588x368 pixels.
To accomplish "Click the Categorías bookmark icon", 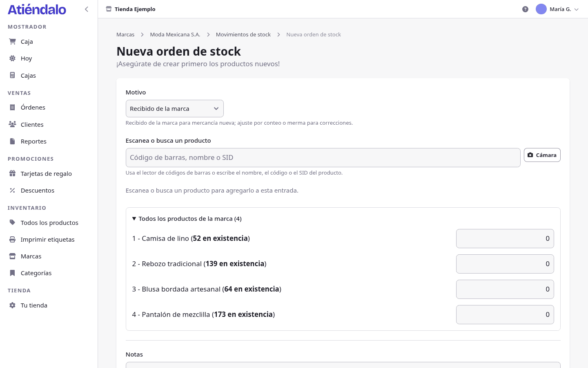I will tap(12, 273).
